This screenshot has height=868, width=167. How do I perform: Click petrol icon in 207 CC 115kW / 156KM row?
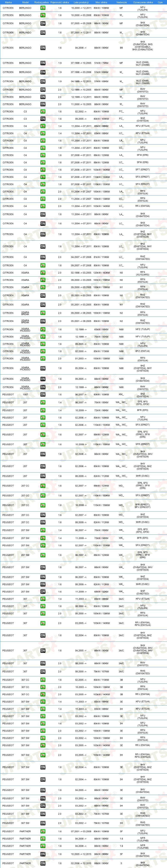[x=43, y=505]
